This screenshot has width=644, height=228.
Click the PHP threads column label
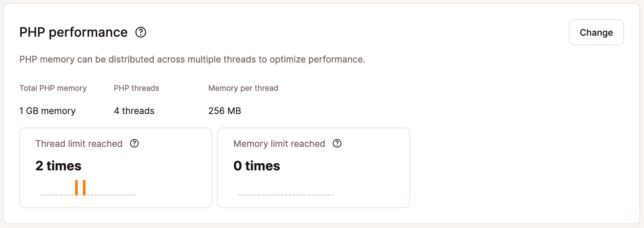pos(137,88)
